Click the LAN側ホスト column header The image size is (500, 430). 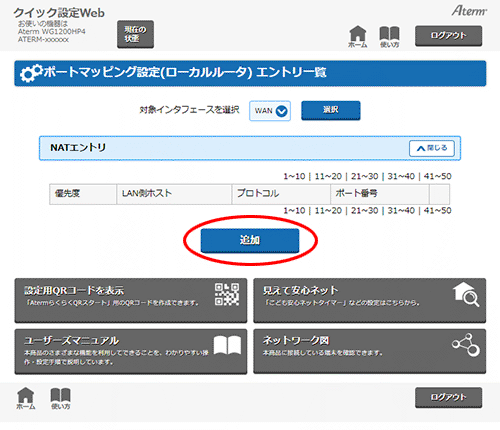(x=174, y=194)
